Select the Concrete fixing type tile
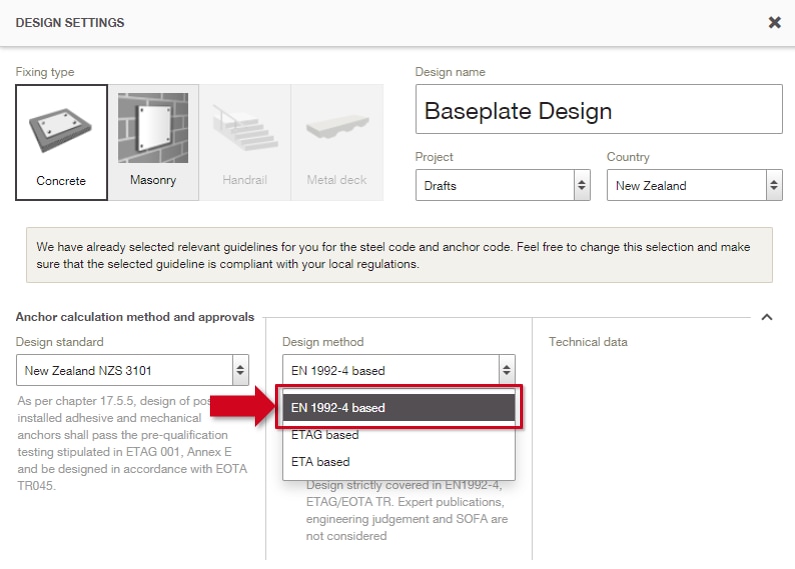Screen dimensions: 795x569 62,142
